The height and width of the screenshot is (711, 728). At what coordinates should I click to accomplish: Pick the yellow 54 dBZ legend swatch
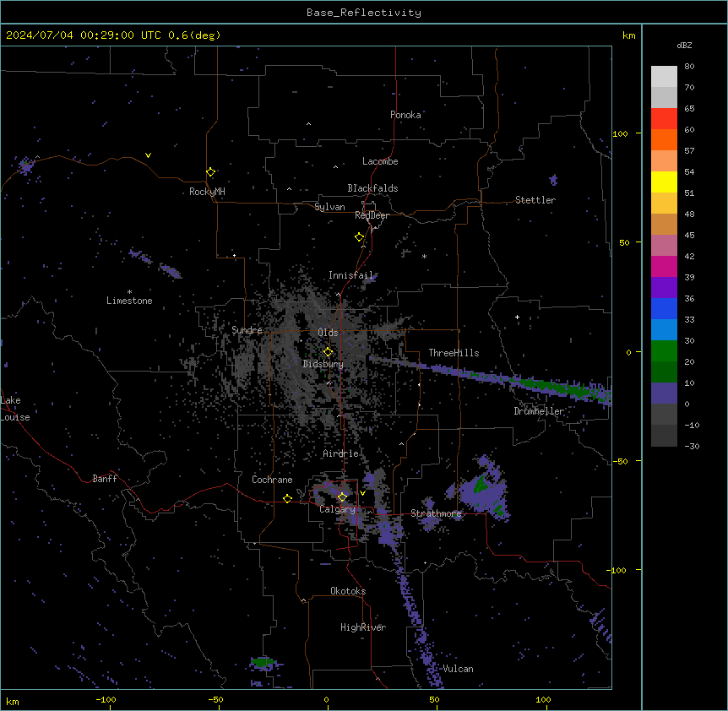coord(664,182)
